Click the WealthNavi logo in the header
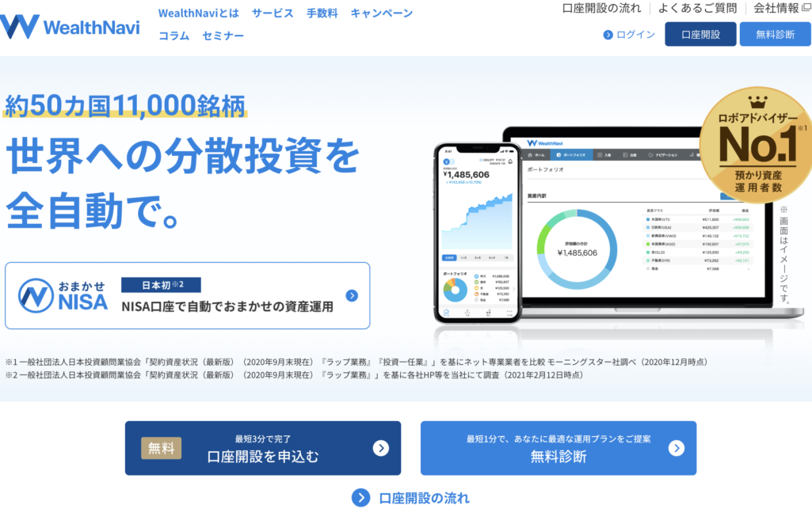The image size is (812, 524). click(x=70, y=24)
